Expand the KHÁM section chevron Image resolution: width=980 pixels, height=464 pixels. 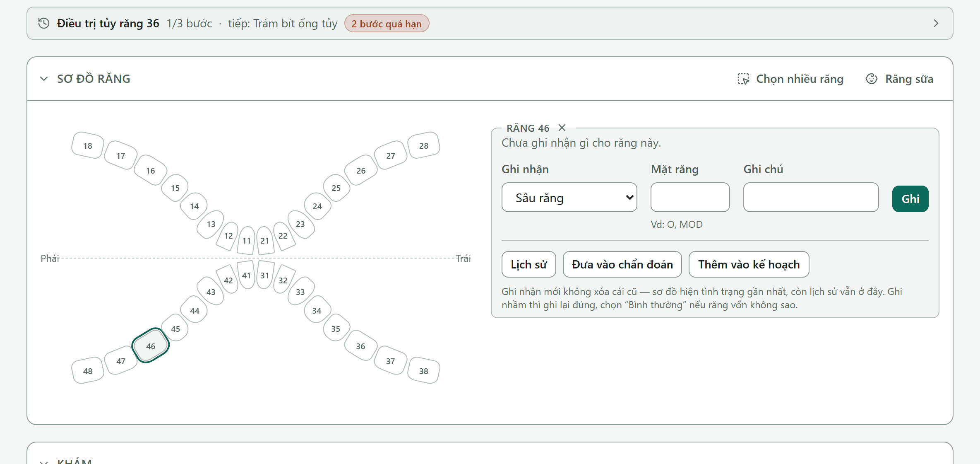coord(44,461)
